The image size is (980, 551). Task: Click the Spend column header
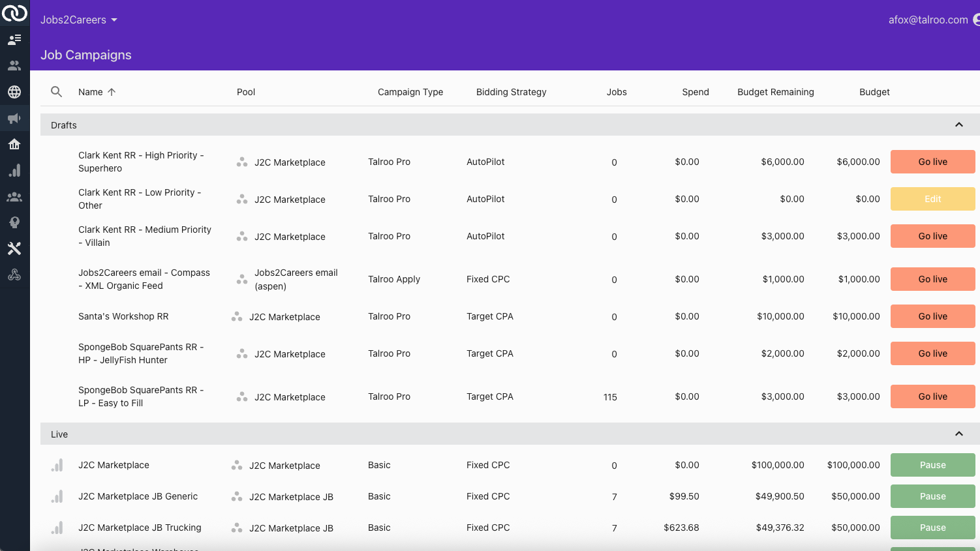696,92
